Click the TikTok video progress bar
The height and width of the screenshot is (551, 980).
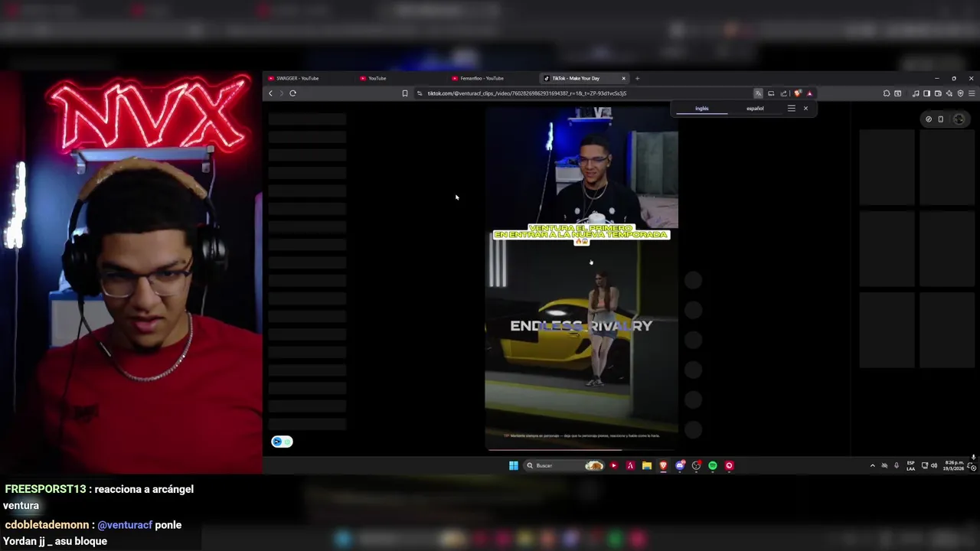point(581,450)
